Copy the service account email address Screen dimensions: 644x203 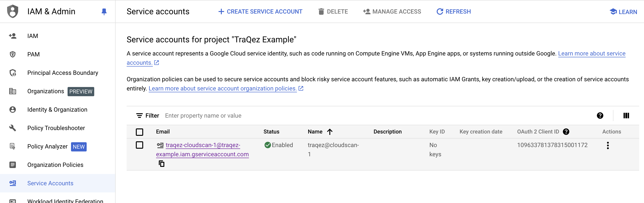tap(162, 164)
